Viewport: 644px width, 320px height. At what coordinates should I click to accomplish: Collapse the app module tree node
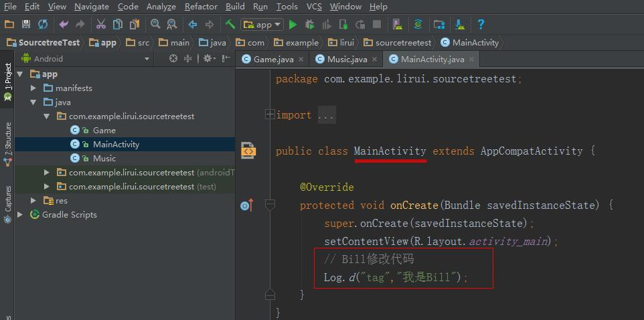pos(20,74)
